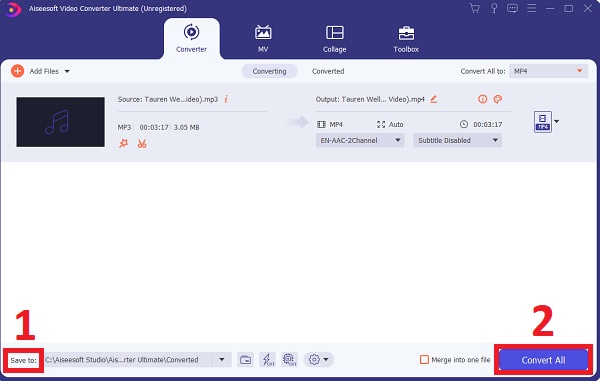Click the MP4 output format icon
This screenshot has height=381, width=600.
543,122
